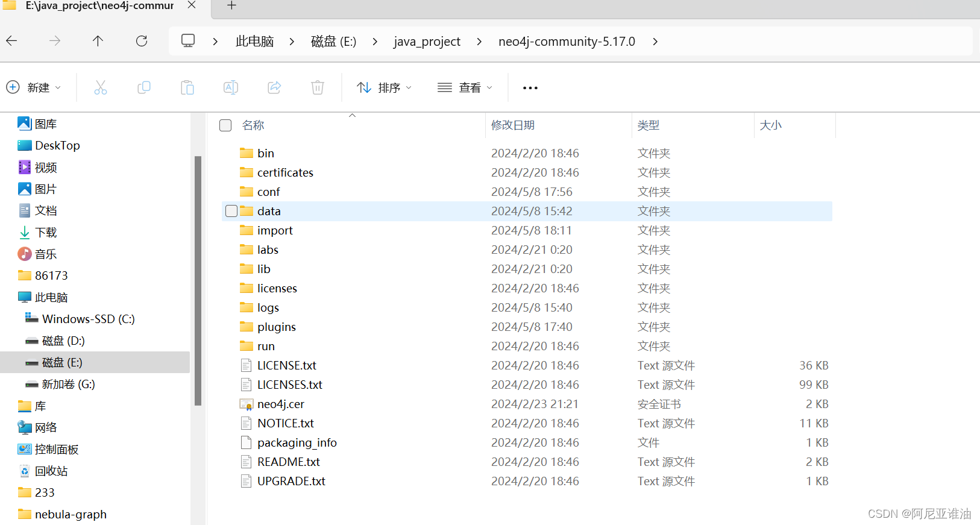Image resolution: width=980 pixels, height=525 pixels.
Task: Select the labs folder icon
Action: click(x=247, y=250)
